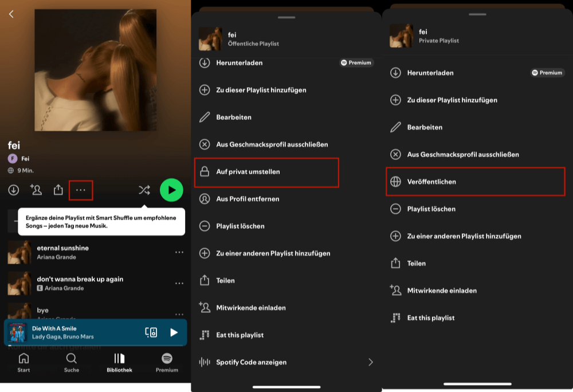Open Die With A Smile now playing bar
Viewport: 573px width, 392px height.
(95, 332)
